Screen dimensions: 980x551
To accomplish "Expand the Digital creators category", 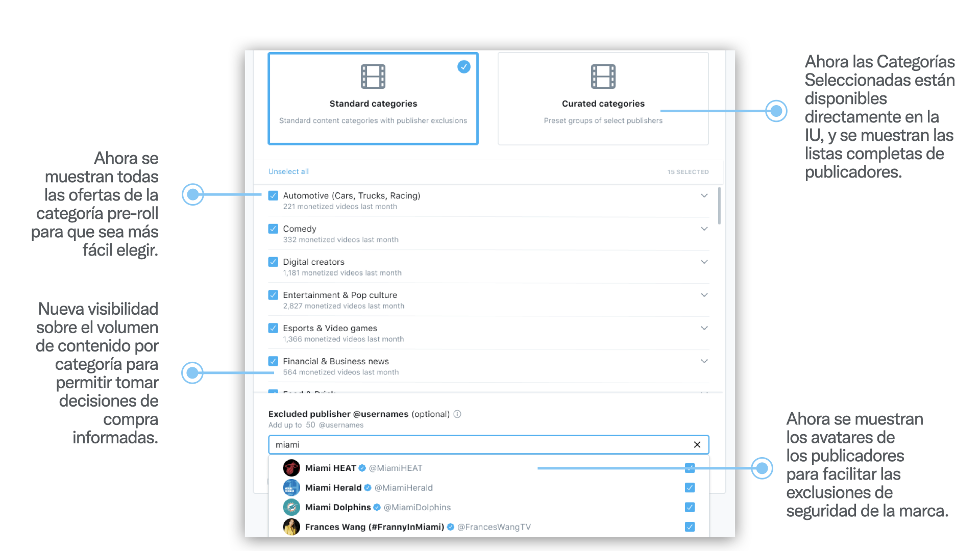I will [x=704, y=262].
